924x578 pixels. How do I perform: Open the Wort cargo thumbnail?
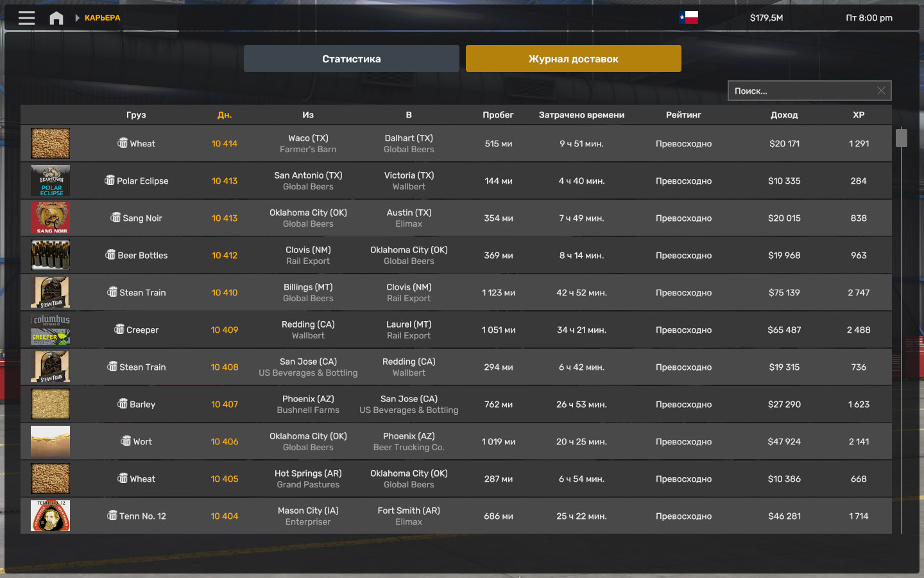[50, 441]
